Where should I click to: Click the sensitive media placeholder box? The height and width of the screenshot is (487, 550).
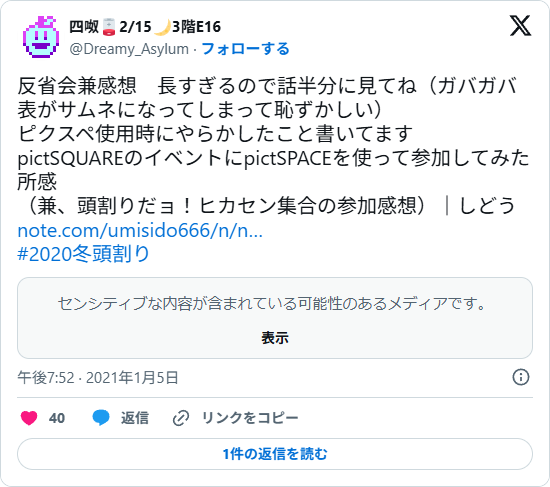pyautogui.click(x=275, y=318)
